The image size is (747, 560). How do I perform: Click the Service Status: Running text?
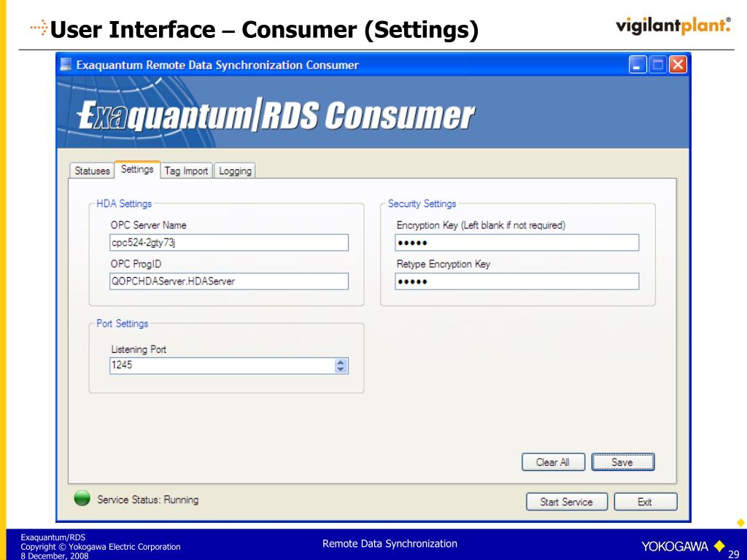(x=147, y=499)
